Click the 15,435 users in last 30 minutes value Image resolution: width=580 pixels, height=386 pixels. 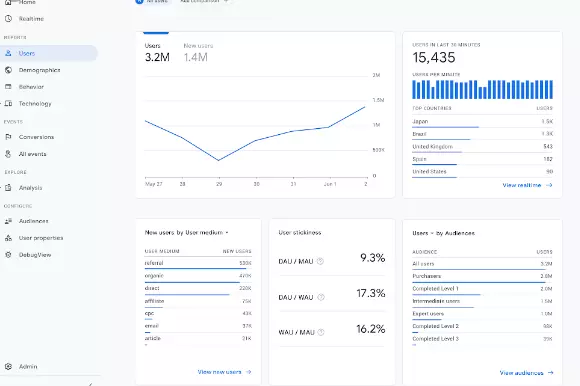(x=434, y=58)
